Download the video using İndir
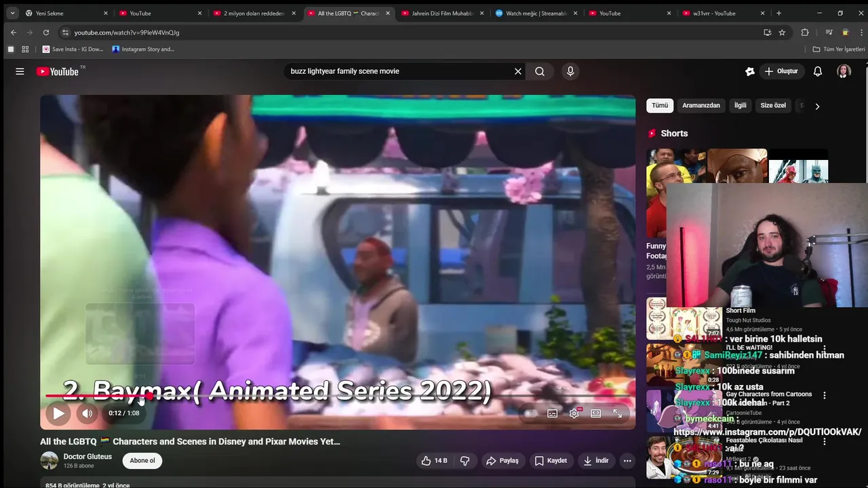 click(x=596, y=461)
